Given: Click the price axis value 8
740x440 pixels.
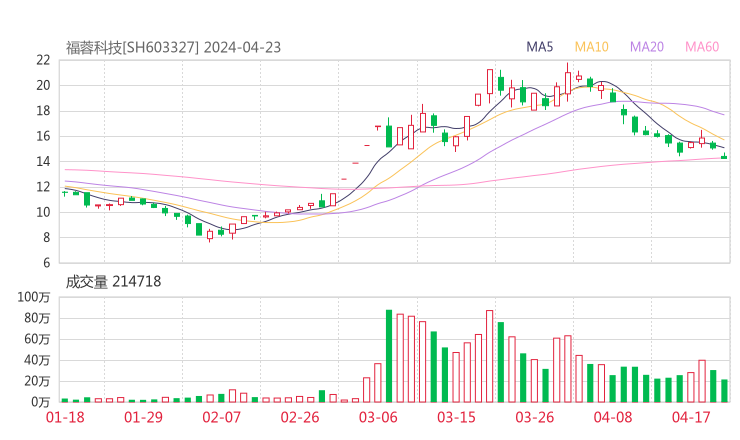Looking at the screenshot, I should tap(46, 238).
